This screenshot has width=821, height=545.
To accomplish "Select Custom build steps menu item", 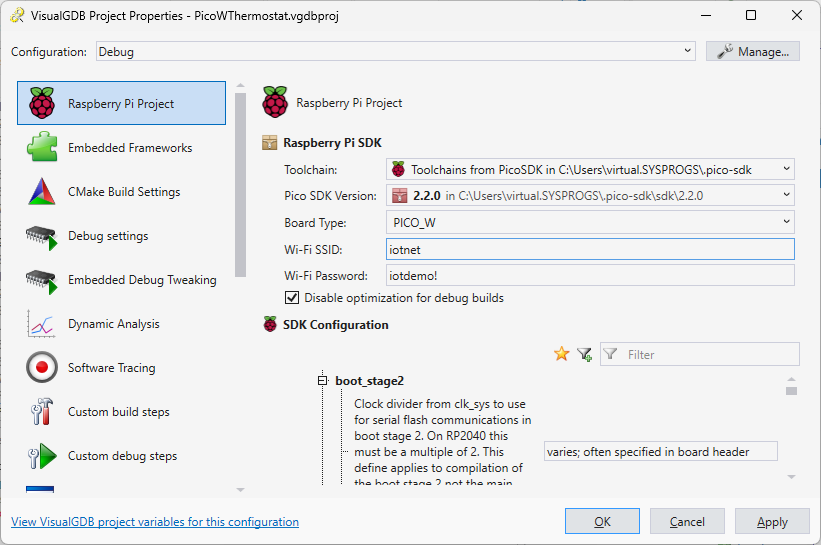I will pyautogui.click(x=118, y=412).
